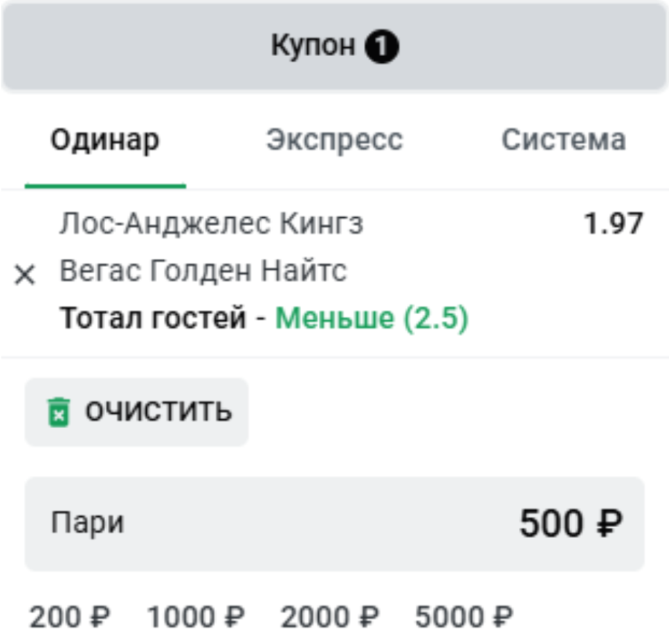
Task: Focus the Пари stake input field
Action: coord(335,524)
